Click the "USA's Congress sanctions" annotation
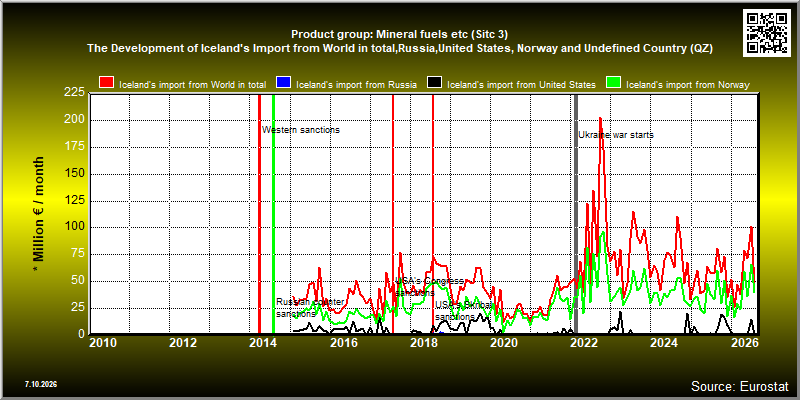This screenshot has width=800, height=400. click(x=429, y=287)
